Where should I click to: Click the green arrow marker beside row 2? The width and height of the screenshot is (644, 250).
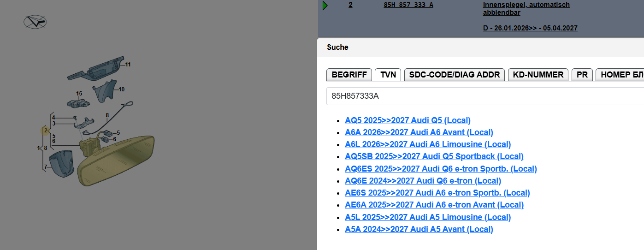click(x=325, y=6)
